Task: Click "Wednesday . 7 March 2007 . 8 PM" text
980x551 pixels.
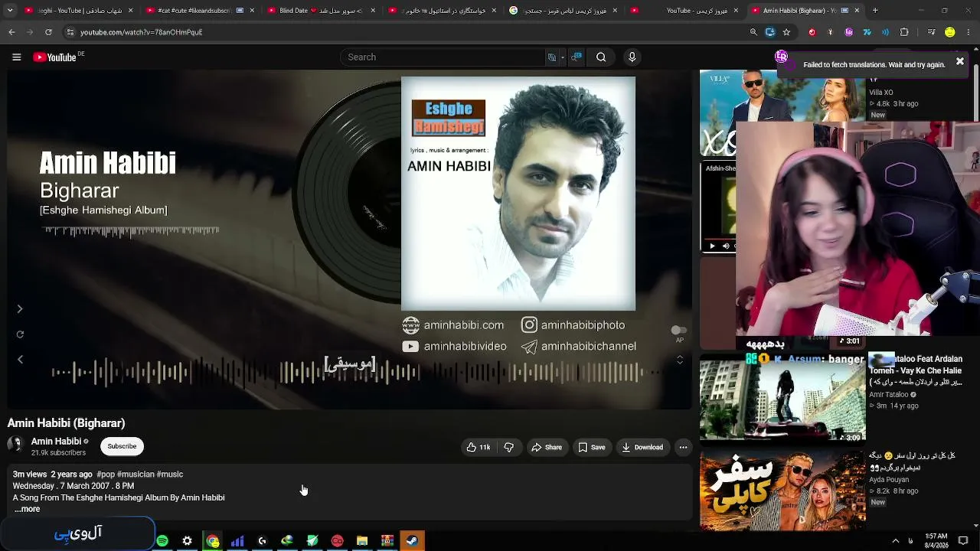Action: (x=73, y=486)
